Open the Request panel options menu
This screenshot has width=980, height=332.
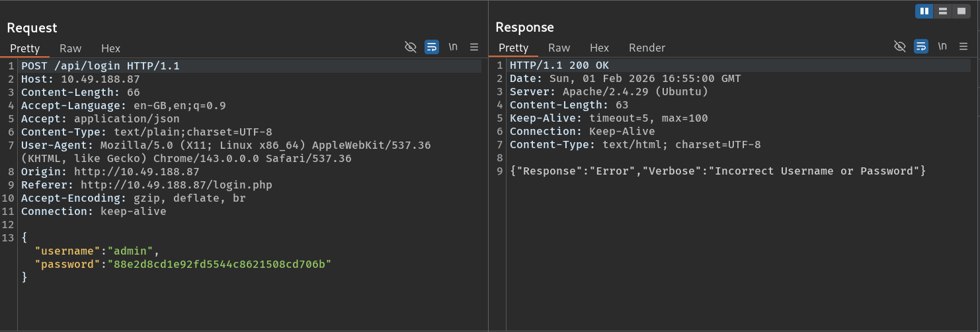[473, 47]
